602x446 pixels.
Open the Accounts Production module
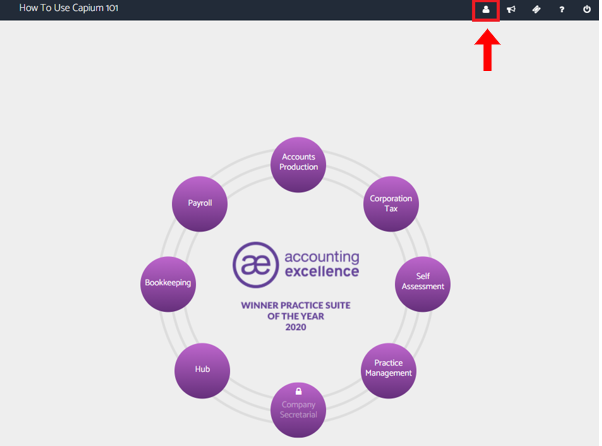point(298,165)
